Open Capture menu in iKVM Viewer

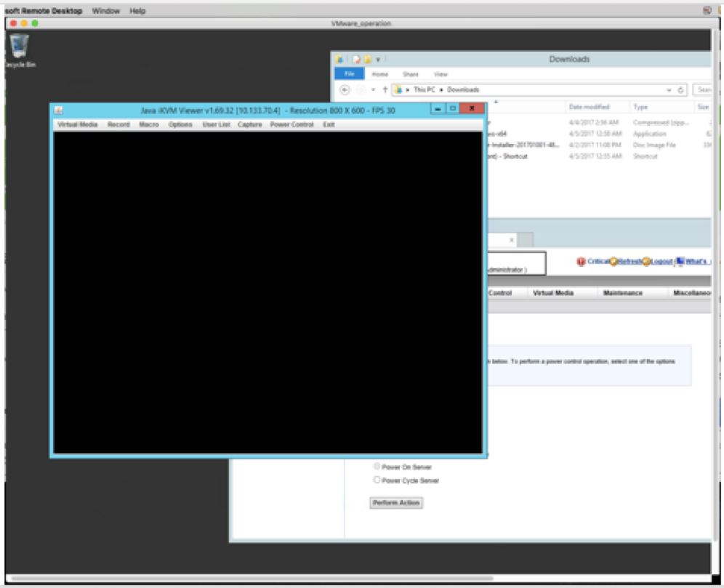250,124
